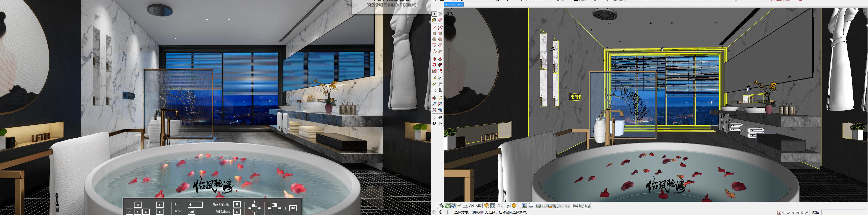
Task: Toggle Enscape synchronize views camera button
Action: pyautogui.click(x=453, y=206)
